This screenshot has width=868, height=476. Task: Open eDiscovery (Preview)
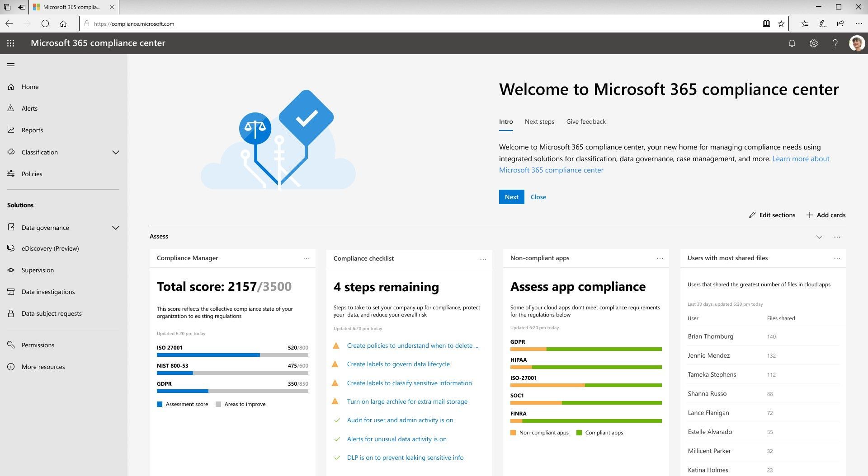[x=50, y=248]
